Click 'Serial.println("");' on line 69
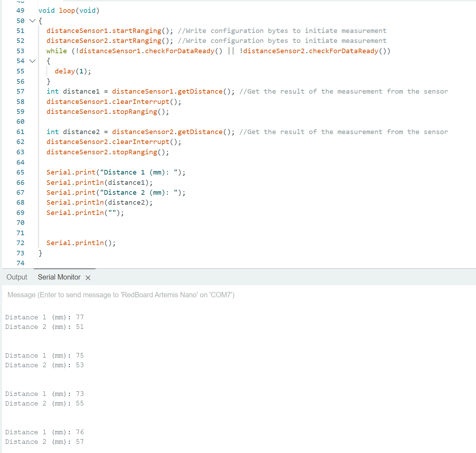Viewport: 476px width, 453px height. coord(85,213)
